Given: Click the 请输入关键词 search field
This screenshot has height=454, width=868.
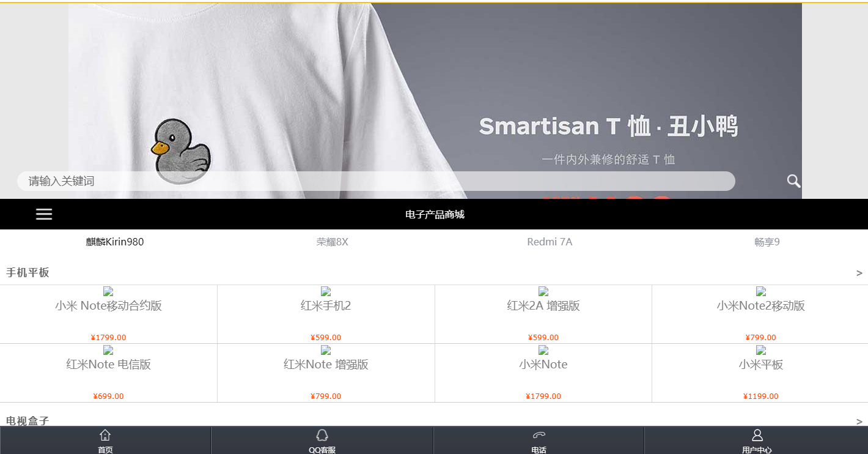Looking at the screenshot, I should tap(376, 181).
